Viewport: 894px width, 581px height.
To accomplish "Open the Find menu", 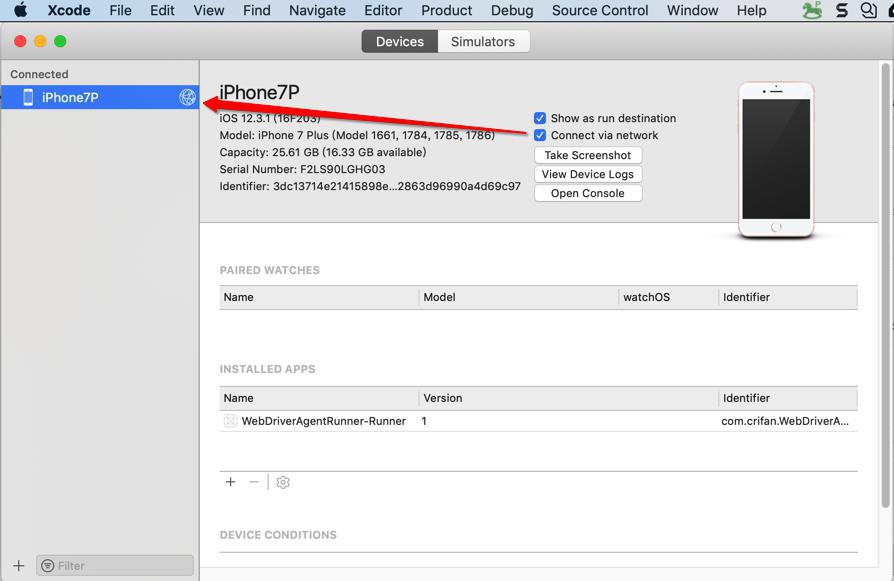I will pos(257,10).
